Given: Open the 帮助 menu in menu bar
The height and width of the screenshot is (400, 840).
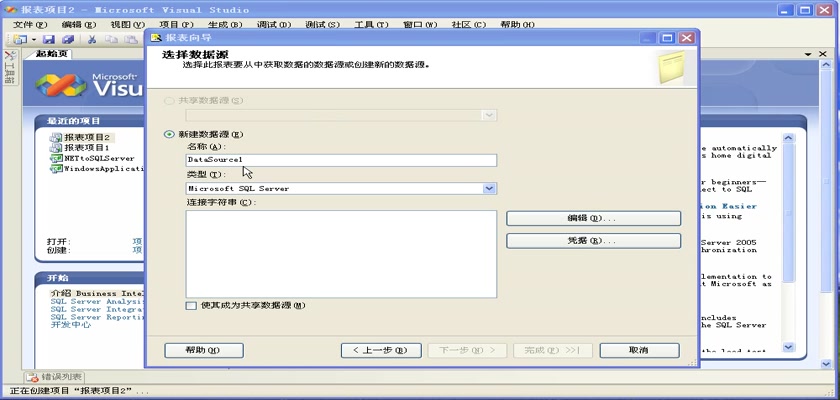Looking at the screenshot, I should click(518, 25).
